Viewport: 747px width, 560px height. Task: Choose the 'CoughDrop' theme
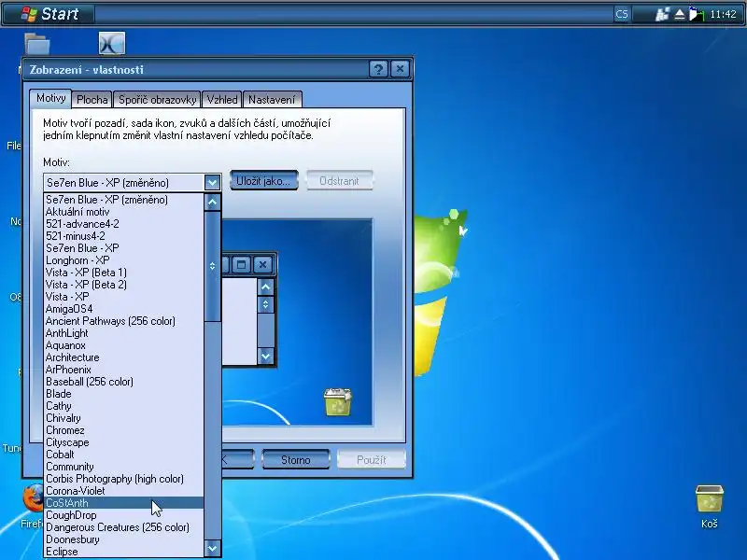pyautogui.click(x=124, y=515)
